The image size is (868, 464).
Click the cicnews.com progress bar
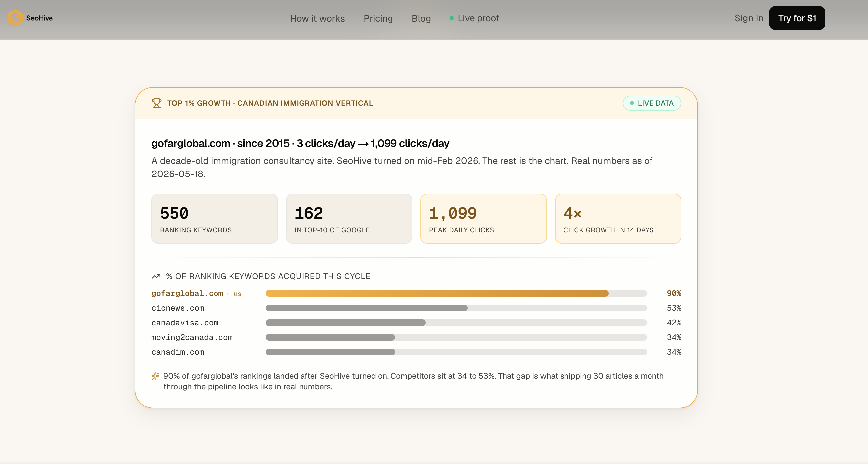(x=456, y=308)
